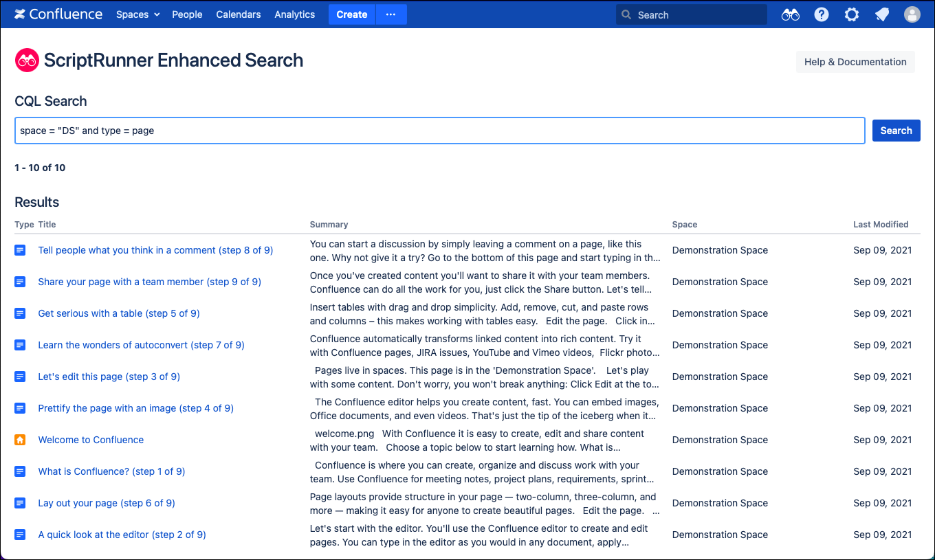Open 'Let's edit this page (step 3 of 9)'

[x=109, y=377]
